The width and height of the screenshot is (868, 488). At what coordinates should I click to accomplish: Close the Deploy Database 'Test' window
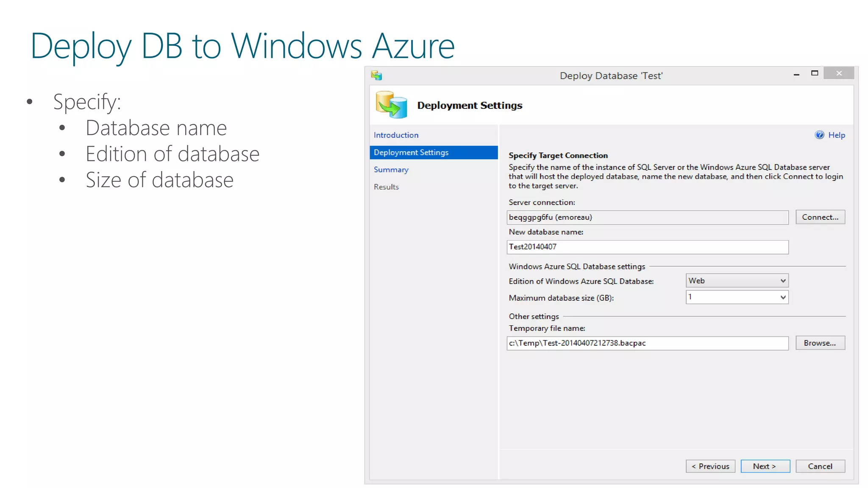[x=839, y=73]
